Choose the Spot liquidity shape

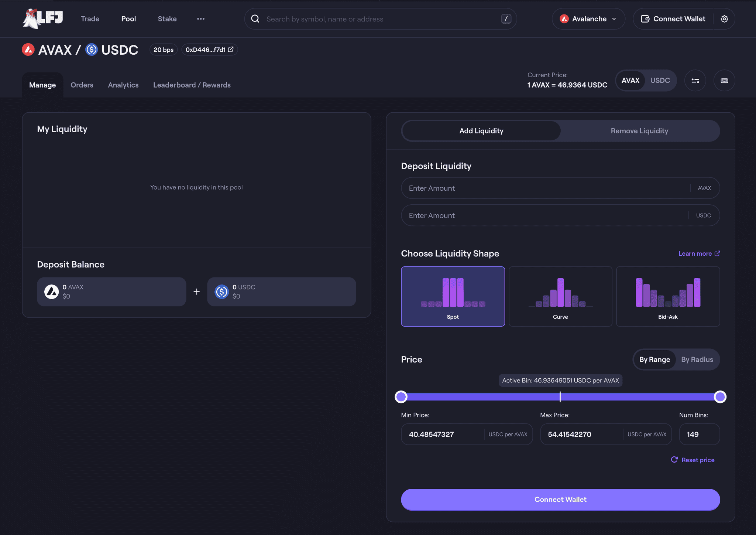pos(453,296)
